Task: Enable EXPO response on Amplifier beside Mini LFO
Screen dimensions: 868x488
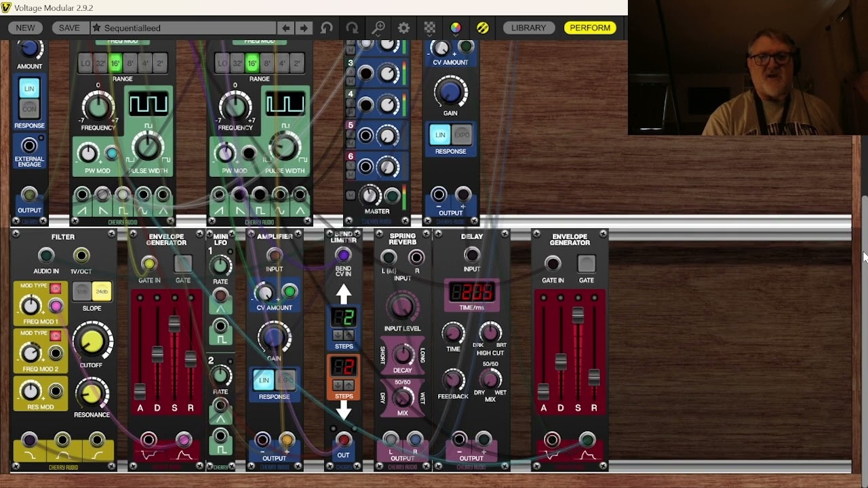Action: (286, 380)
